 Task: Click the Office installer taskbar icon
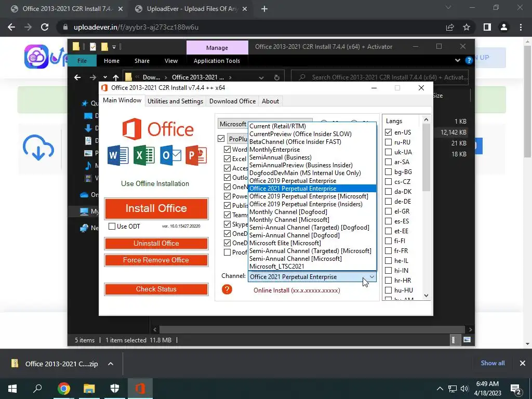[x=140, y=389]
